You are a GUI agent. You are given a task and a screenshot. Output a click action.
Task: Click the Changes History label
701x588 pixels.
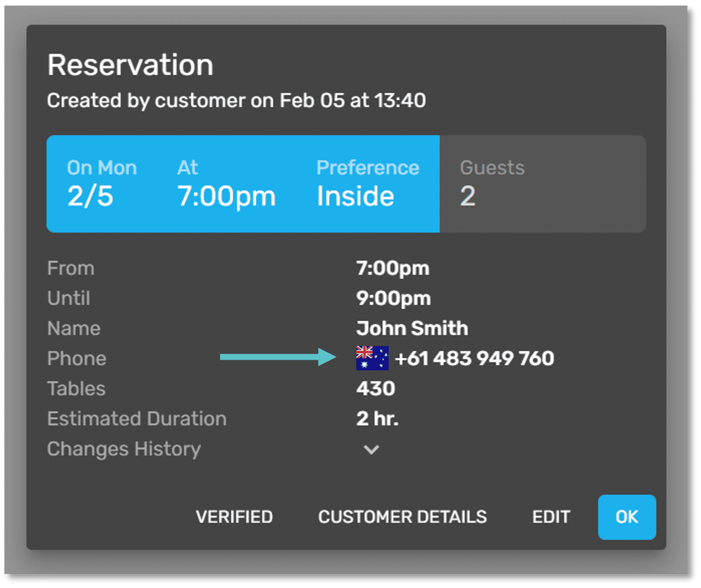click(124, 449)
